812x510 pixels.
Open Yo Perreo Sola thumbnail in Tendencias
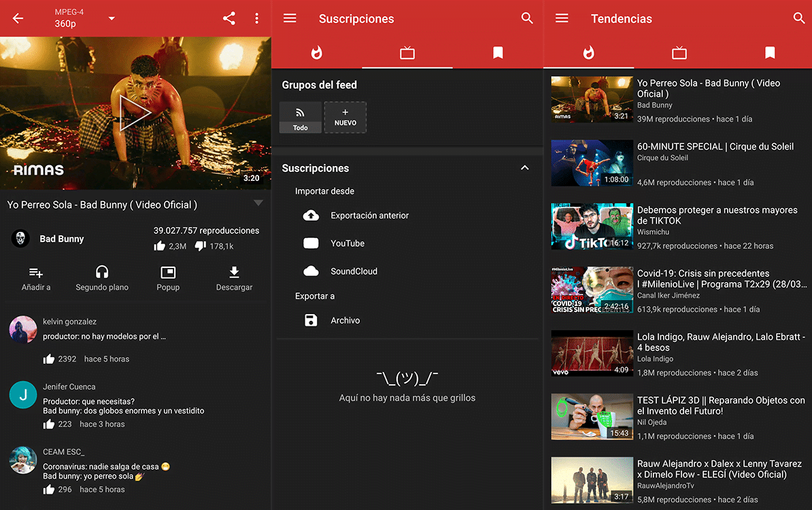click(x=592, y=99)
